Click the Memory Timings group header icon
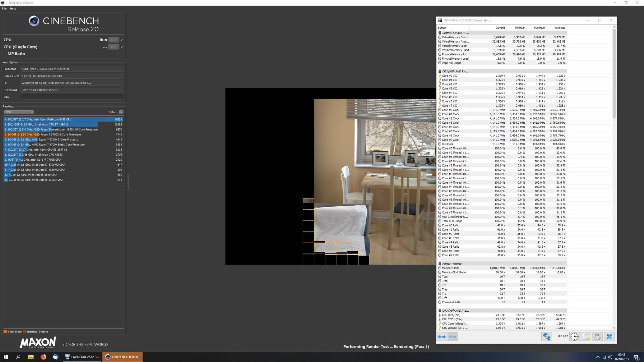Image resolution: width=644 pixels, height=362 pixels. 440,263
